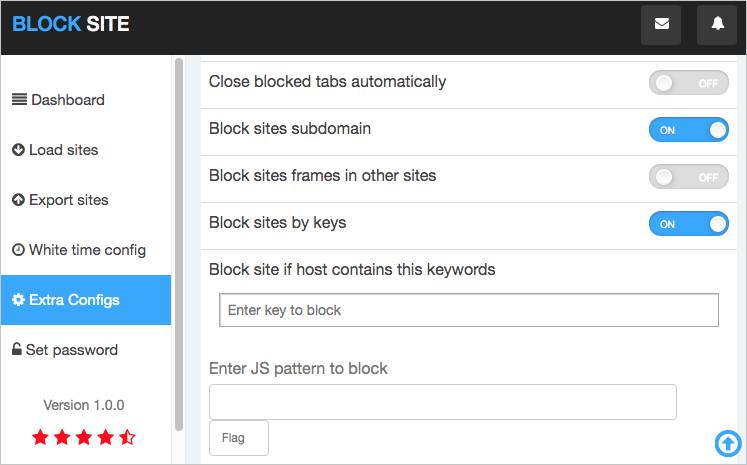The width and height of the screenshot is (747, 465).
Task: Open the Extra Configs menu item
Action: tap(86, 300)
